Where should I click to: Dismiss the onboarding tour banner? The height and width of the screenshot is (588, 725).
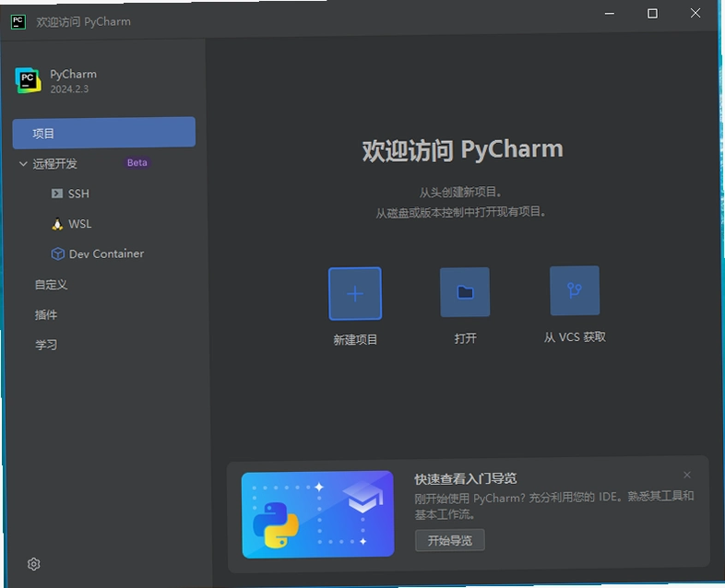[x=687, y=475]
